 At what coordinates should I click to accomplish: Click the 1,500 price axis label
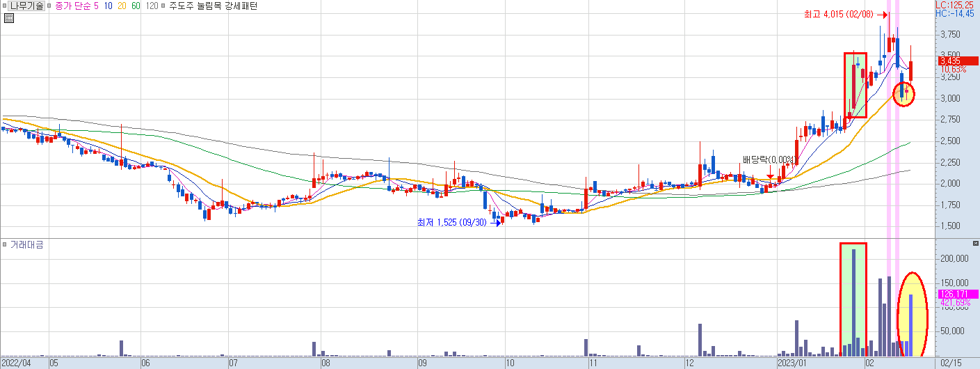tap(949, 226)
